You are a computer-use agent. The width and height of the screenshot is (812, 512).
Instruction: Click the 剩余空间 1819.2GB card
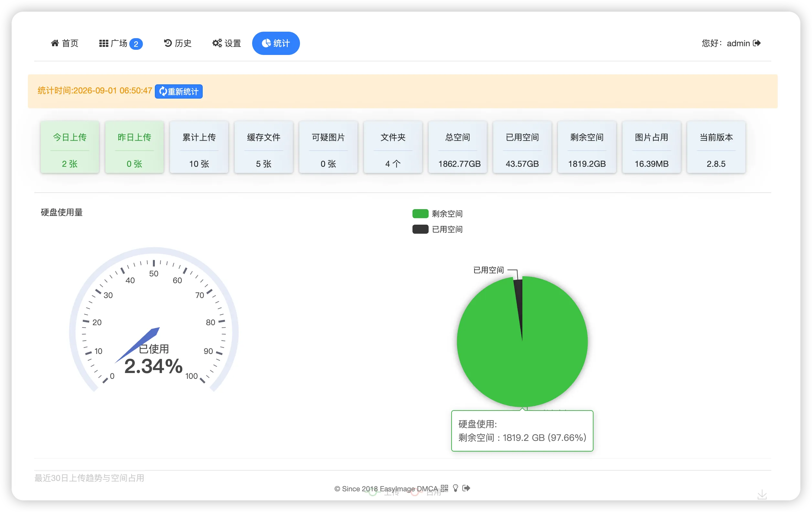point(587,147)
